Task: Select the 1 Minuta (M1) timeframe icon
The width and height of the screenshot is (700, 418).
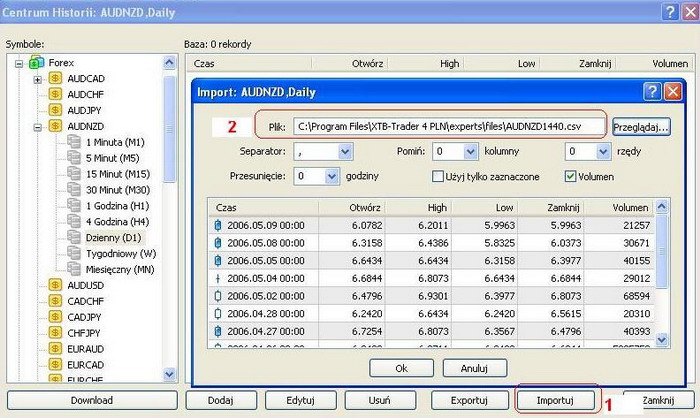Action: pyautogui.click(x=74, y=143)
